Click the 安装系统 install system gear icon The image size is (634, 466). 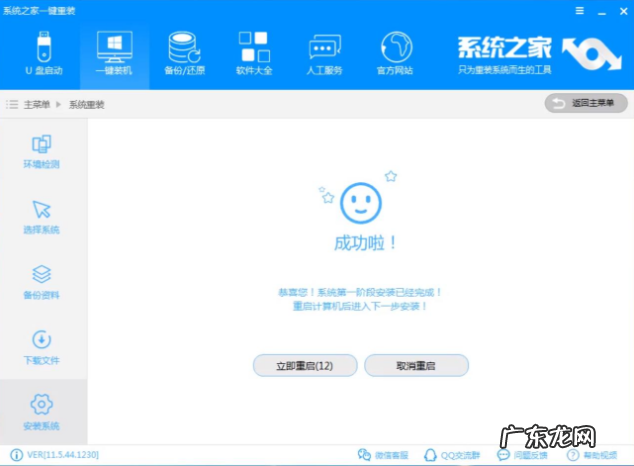point(41,405)
